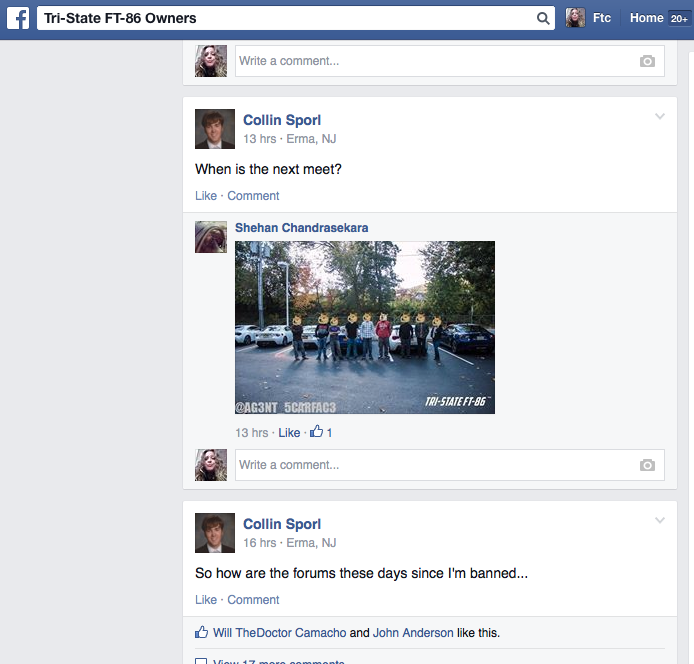Open the Tri-State FT-86 group photo

pos(365,327)
